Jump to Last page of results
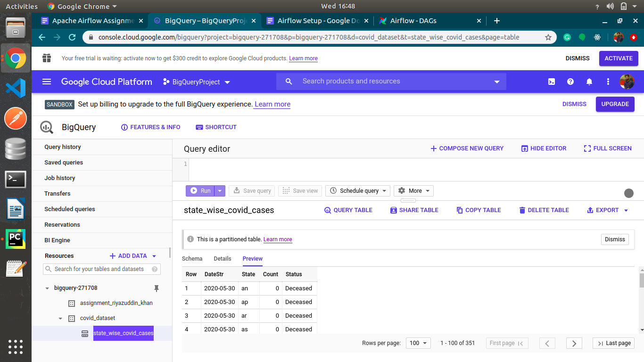Screen dimensions: 644x362 [613, 343]
